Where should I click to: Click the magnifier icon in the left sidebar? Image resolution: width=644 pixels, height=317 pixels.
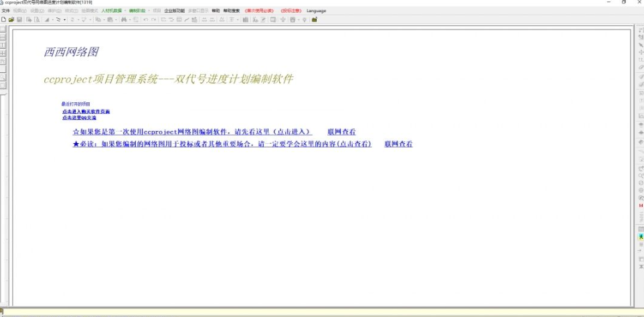(x=3, y=77)
